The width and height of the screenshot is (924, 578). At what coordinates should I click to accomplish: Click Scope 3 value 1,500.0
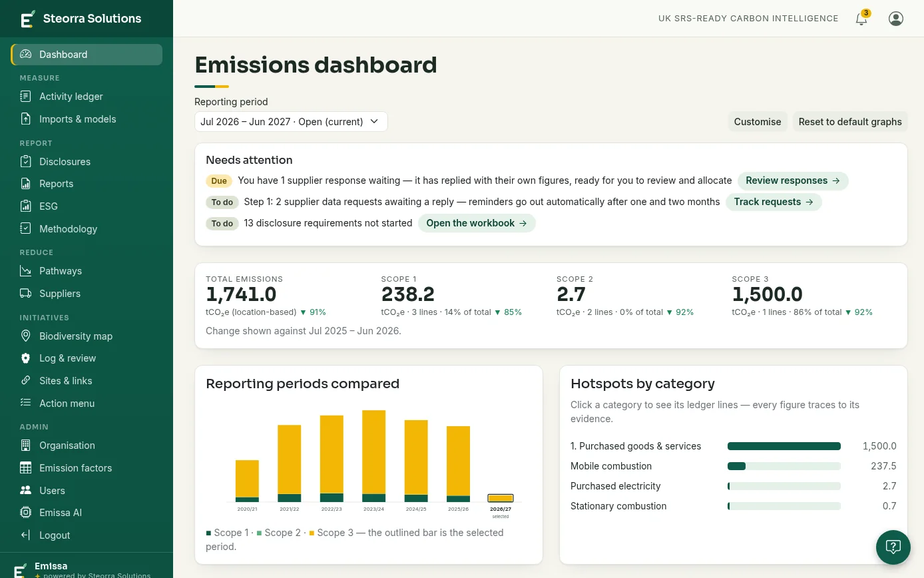point(768,294)
